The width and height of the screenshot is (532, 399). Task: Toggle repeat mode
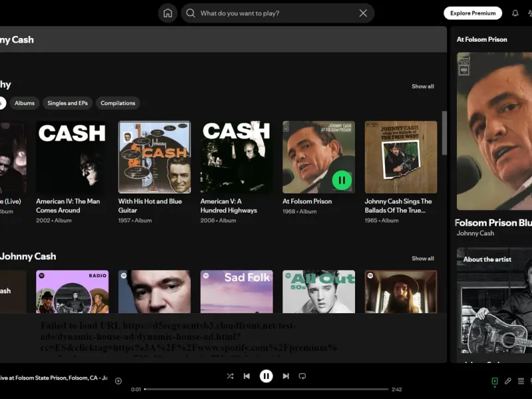(303, 376)
